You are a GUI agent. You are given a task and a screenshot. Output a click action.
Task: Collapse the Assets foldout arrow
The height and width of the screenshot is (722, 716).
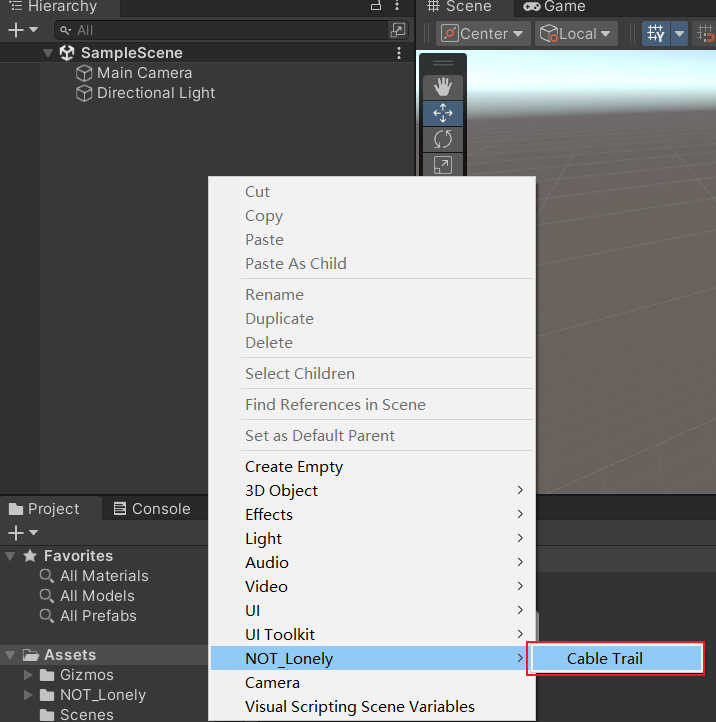coord(10,655)
